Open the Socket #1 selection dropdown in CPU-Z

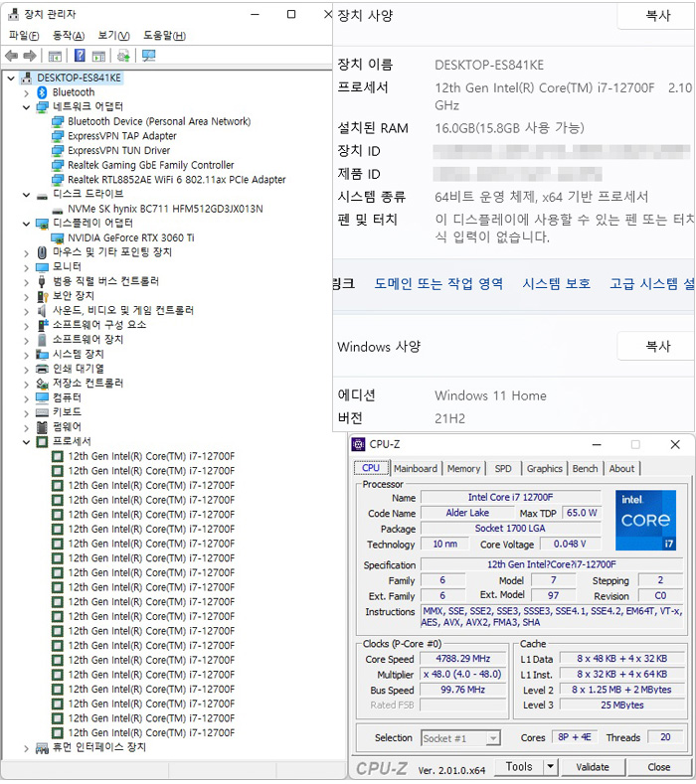[x=493, y=738]
